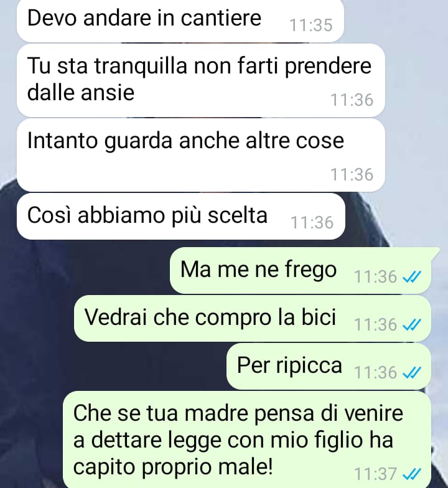Tap the 'Vedrai che compro la bici' bubble
Image resolution: width=448 pixels, height=488 pixels.
(253, 319)
